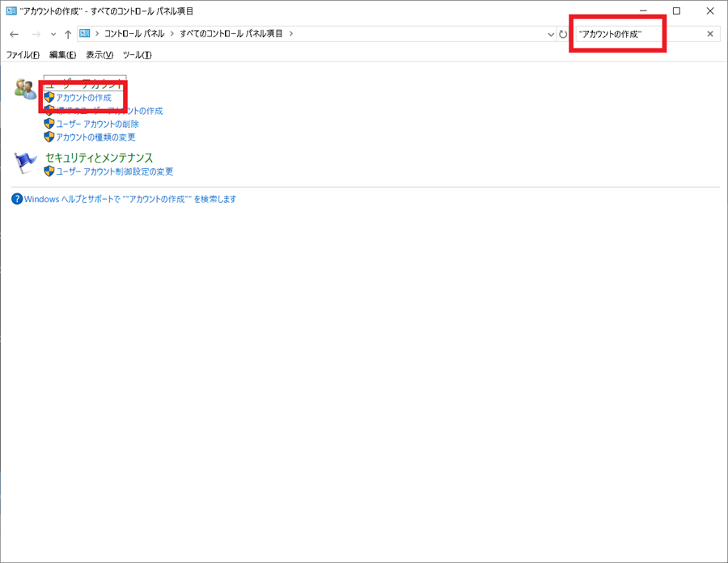Open the recent locations dropdown arrow
Image resolution: width=728 pixels, height=563 pixels.
point(53,34)
